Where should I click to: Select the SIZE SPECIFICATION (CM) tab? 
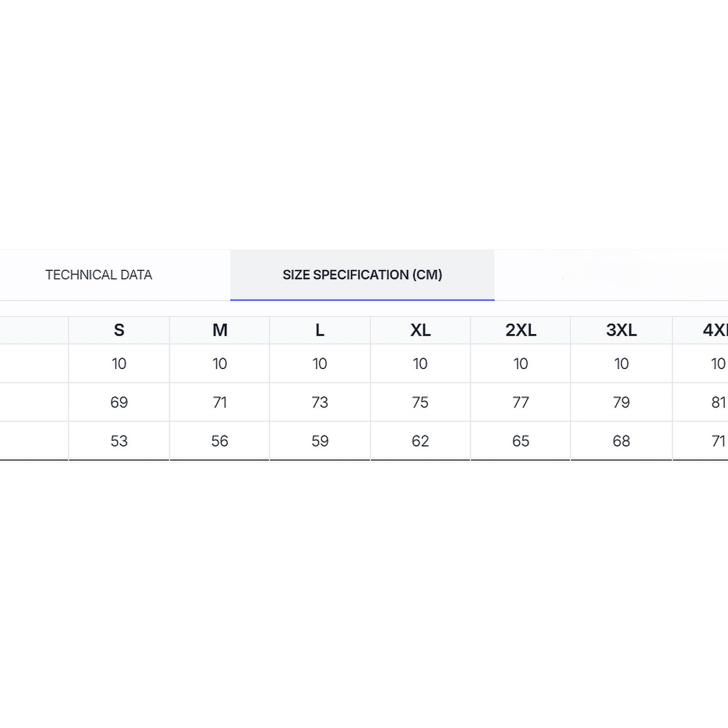tap(362, 275)
